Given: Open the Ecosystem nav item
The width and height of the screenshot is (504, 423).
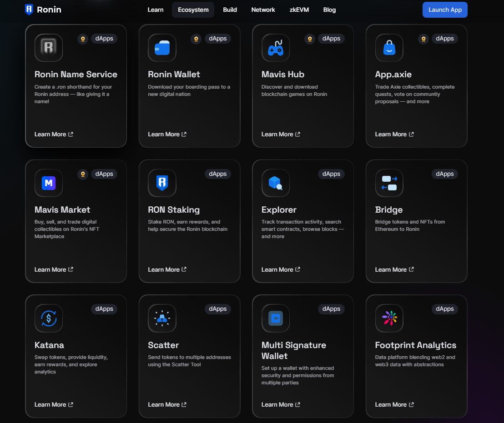Looking at the screenshot, I should tap(193, 10).
